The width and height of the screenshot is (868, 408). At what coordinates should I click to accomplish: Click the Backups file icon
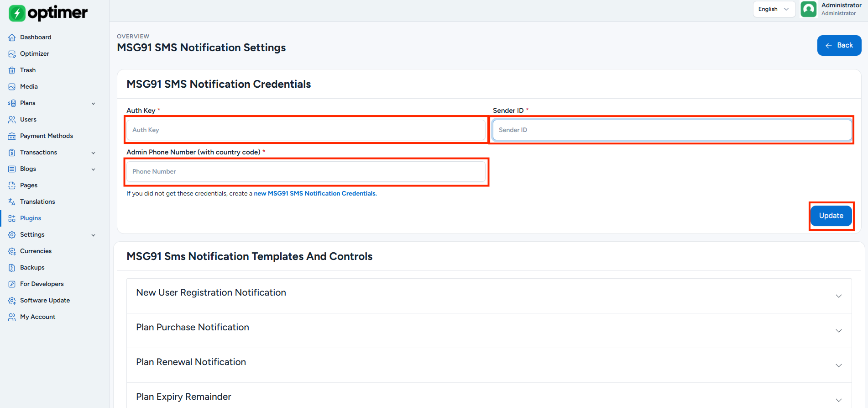click(12, 268)
